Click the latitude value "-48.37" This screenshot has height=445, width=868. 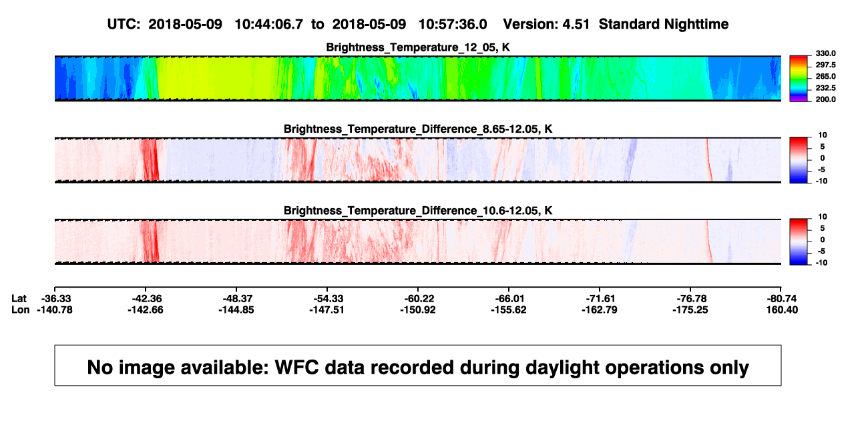tap(237, 298)
